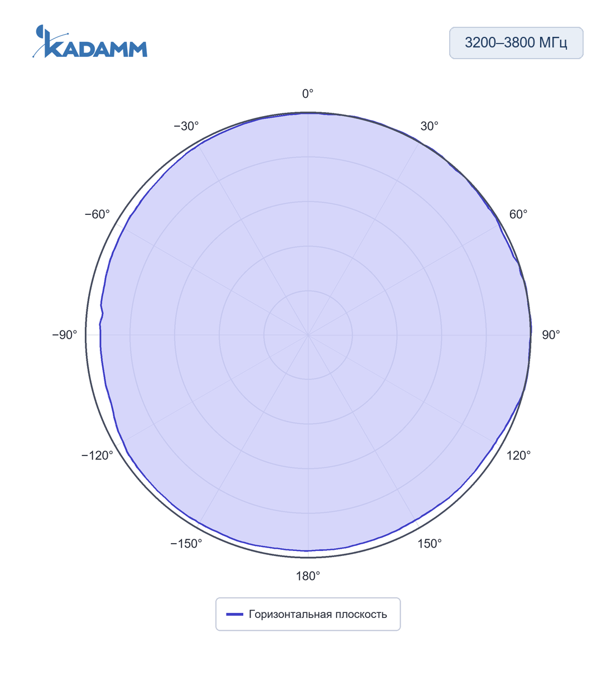Toggle the Горизонтальная плоскость legend entry
The height and width of the screenshot is (676, 616).
(307, 615)
